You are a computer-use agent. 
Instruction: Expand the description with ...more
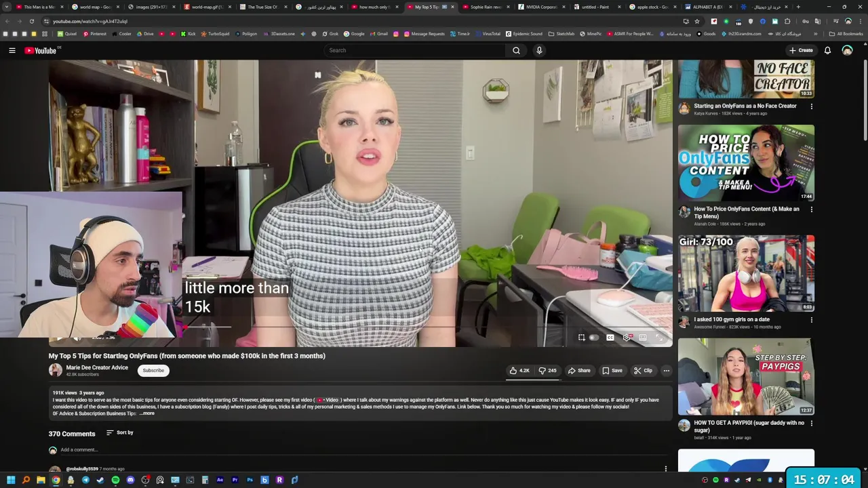(x=147, y=413)
